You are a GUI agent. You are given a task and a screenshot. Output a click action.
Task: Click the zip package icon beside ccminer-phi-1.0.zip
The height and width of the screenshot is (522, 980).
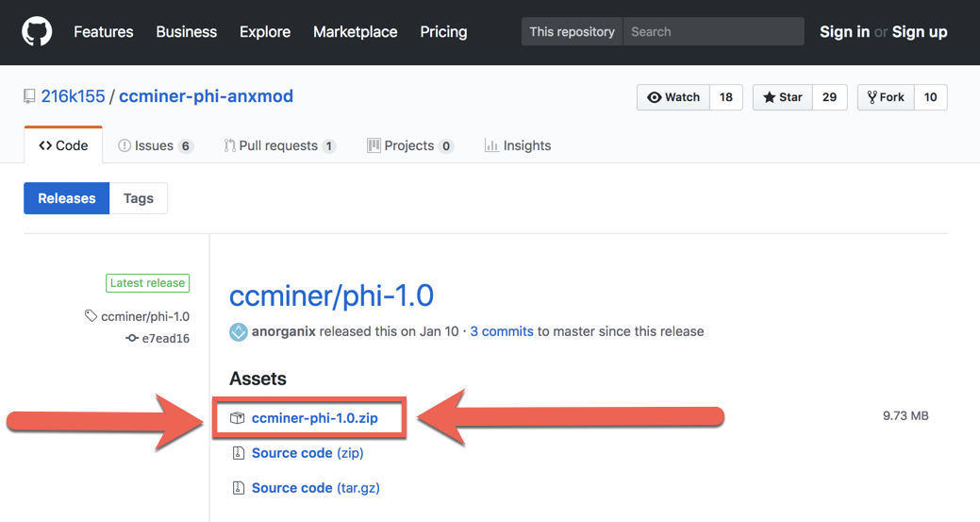tap(237, 417)
